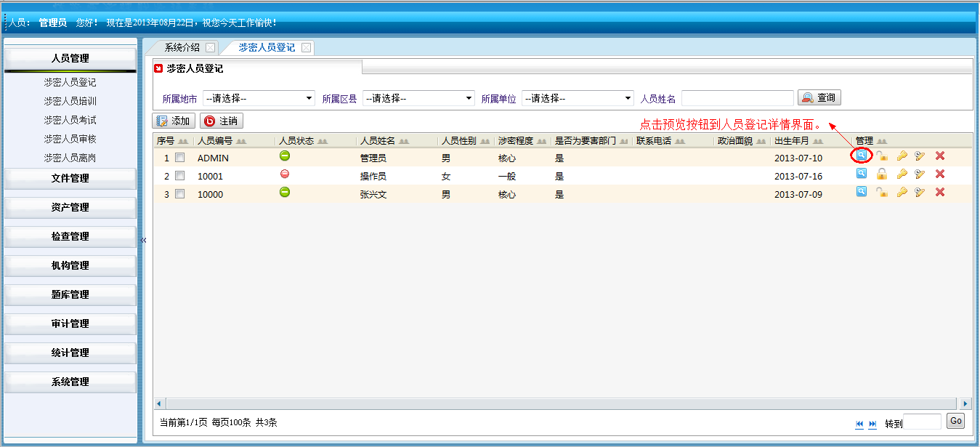The width and height of the screenshot is (980, 447).
Task: Open the 所属区县 dropdown
Action: point(418,98)
